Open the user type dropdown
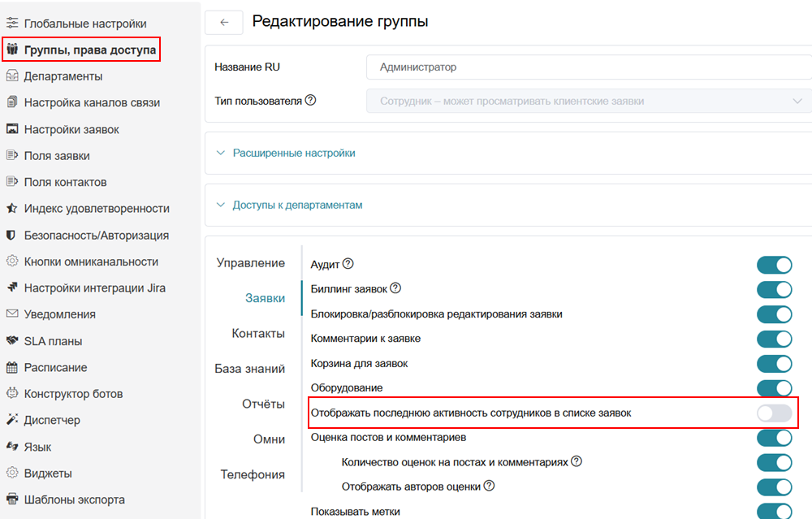Image resolution: width=812 pixels, height=519 pixels. point(589,101)
